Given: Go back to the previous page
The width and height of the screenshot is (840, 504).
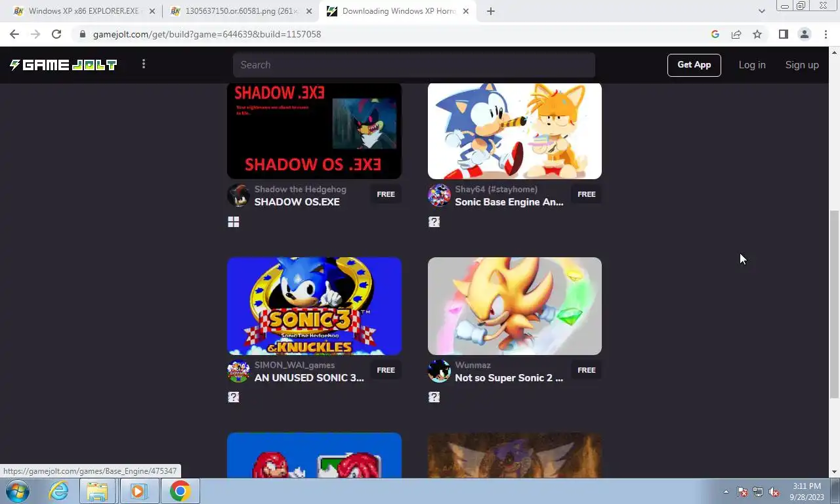Looking at the screenshot, I should pyautogui.click(x=14, y=34).
